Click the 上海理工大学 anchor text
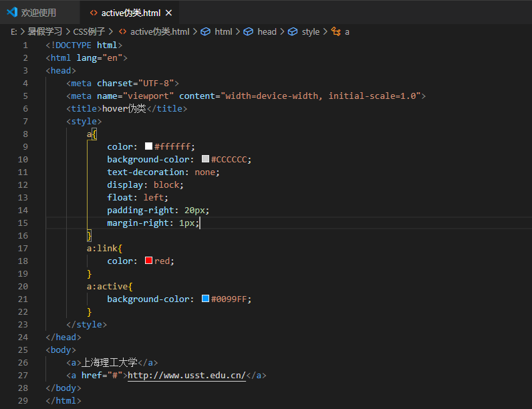This screenshot has width=532, height=409. pos(109,362)
